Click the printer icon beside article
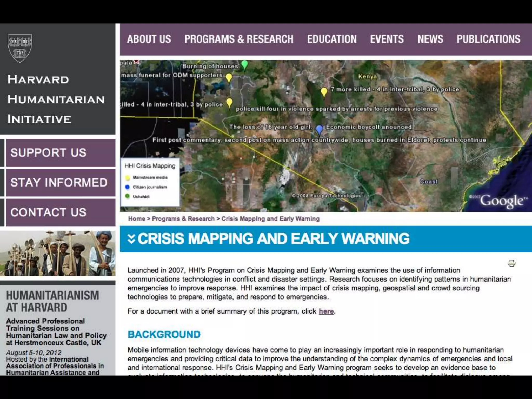The image size is (532, 399). (x=511, y=263)
